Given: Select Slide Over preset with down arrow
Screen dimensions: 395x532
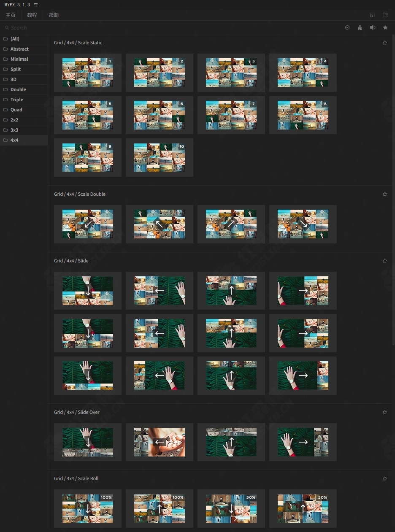Looking at the screenshot, I should point(88,442).
